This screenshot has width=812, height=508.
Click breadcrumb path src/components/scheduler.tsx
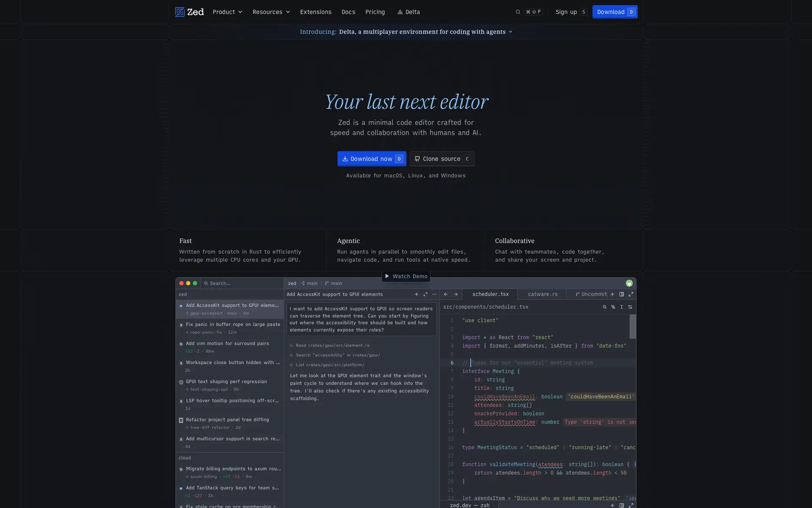point(486,307)
